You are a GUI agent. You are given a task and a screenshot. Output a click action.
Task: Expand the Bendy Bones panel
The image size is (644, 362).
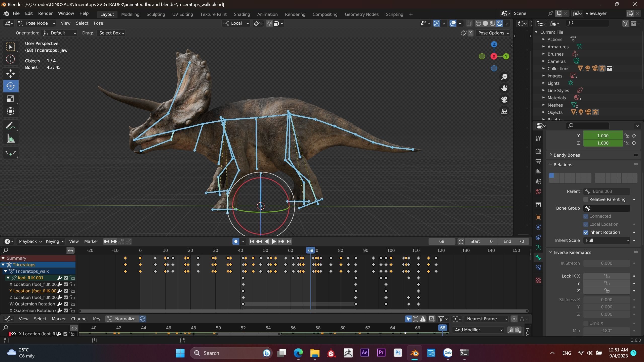[566, 155]
